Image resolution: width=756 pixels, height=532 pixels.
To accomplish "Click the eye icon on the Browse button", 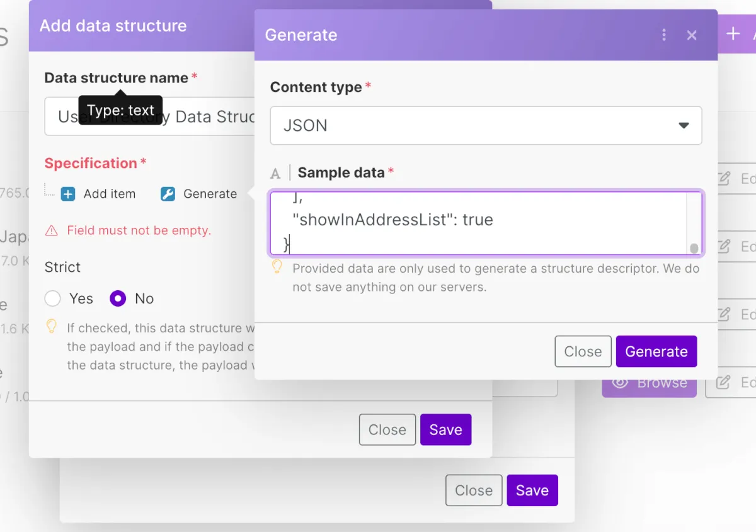I will point(620,383).
